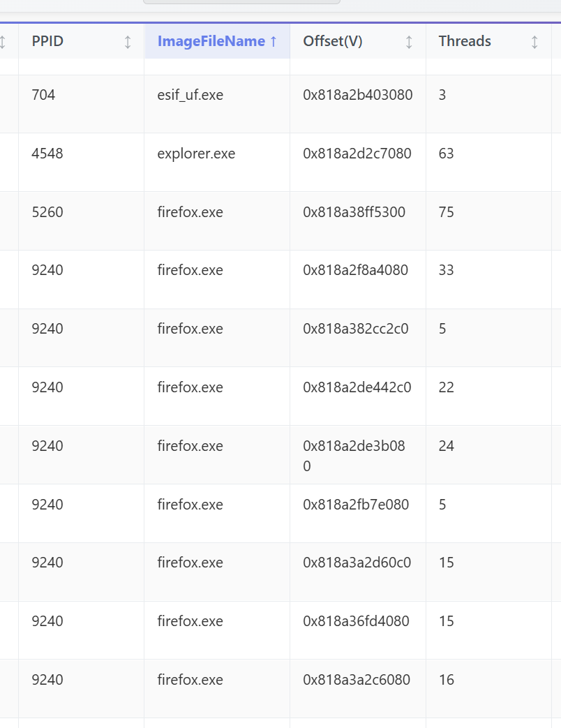561x728 pixels.
Task: Click the partially visible leftmost column sort icon
Action: [x=2, y=42]
